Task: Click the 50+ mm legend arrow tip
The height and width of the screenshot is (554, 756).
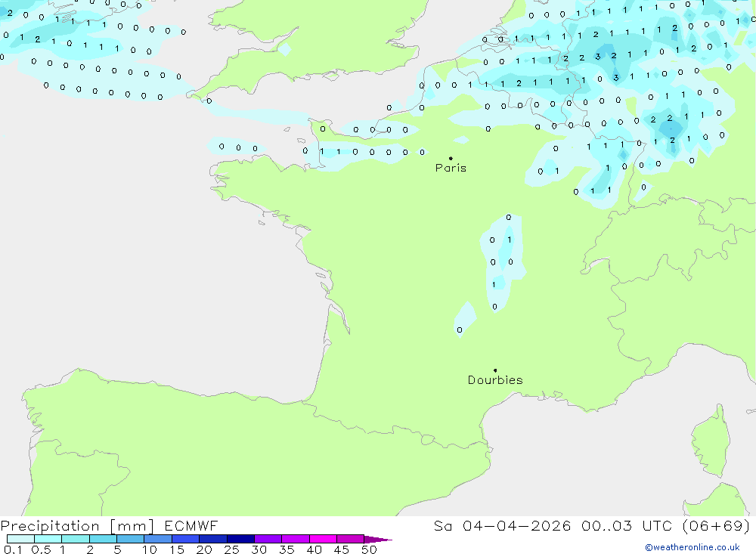Action: 379,540
